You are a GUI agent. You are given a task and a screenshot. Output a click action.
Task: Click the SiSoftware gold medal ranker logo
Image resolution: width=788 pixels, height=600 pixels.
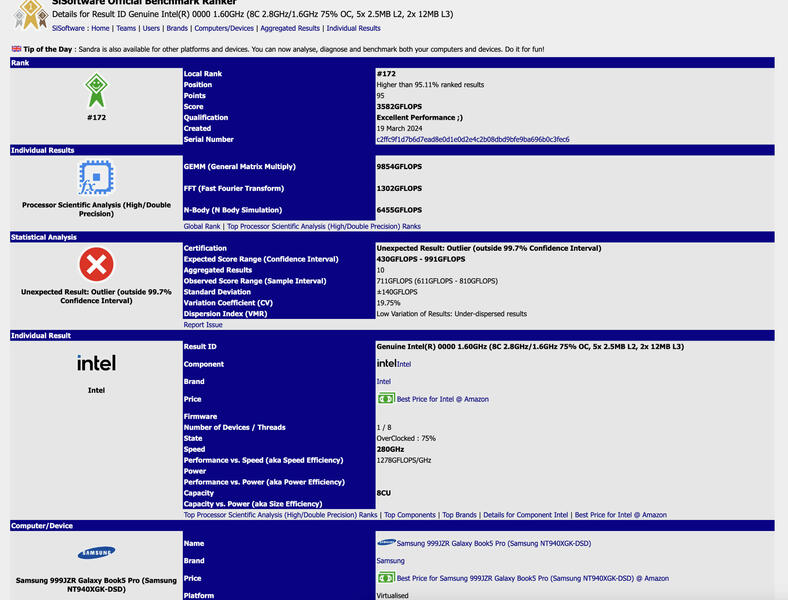pyautogui.click(x=31, y=14)
